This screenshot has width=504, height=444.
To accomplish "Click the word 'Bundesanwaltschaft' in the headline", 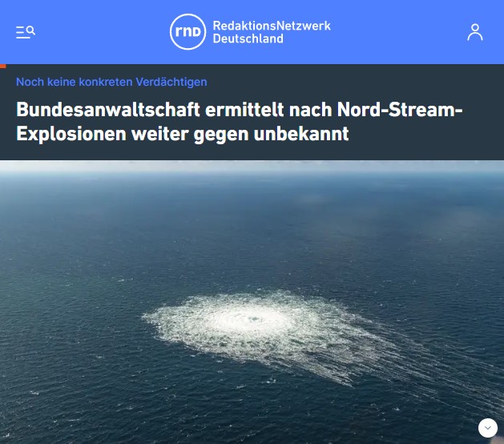I will pyautogui.click(x=108, y=110).
